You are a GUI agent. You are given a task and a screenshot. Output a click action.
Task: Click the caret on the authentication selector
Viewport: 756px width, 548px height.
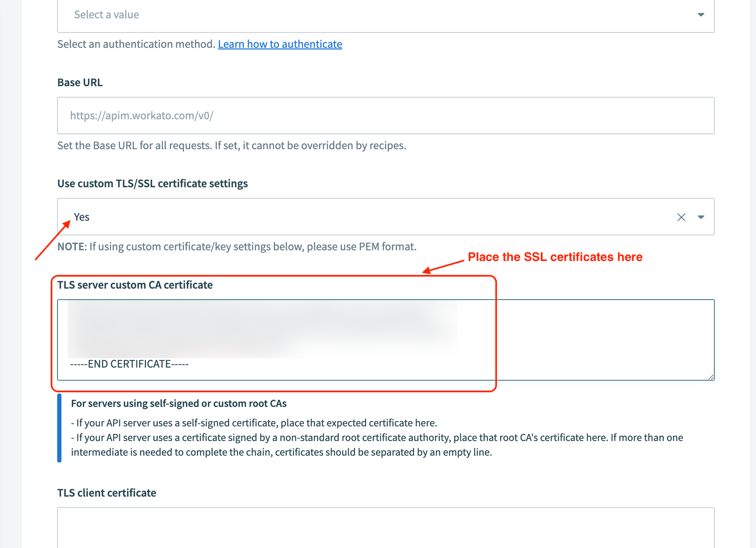(x=702, y=15)
